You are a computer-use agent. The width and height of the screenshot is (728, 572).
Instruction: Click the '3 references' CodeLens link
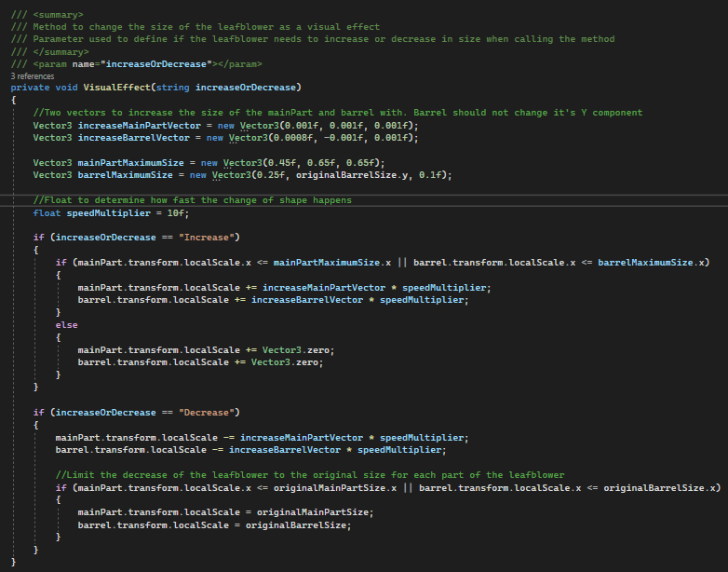[x=33, y=75]
